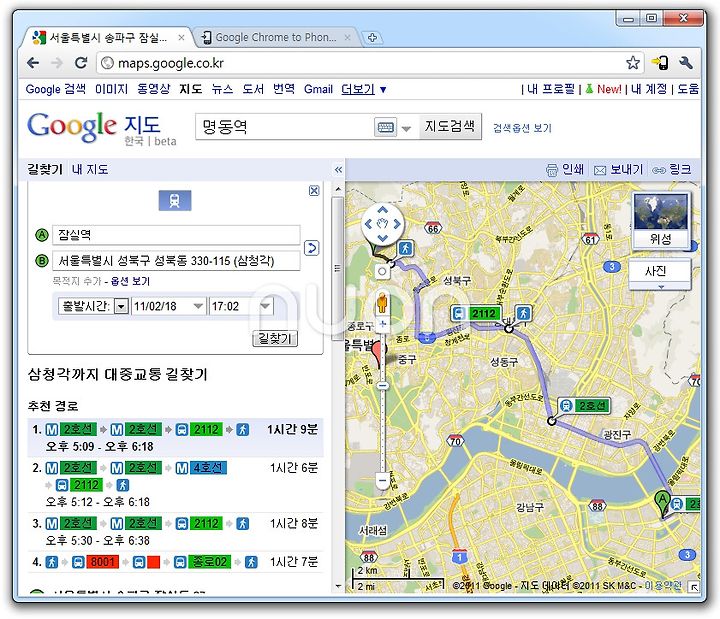The width and height of the screenshot is (720, 619).
Task: Go back with the browser back arrow
Action: (x=33, y=62)
